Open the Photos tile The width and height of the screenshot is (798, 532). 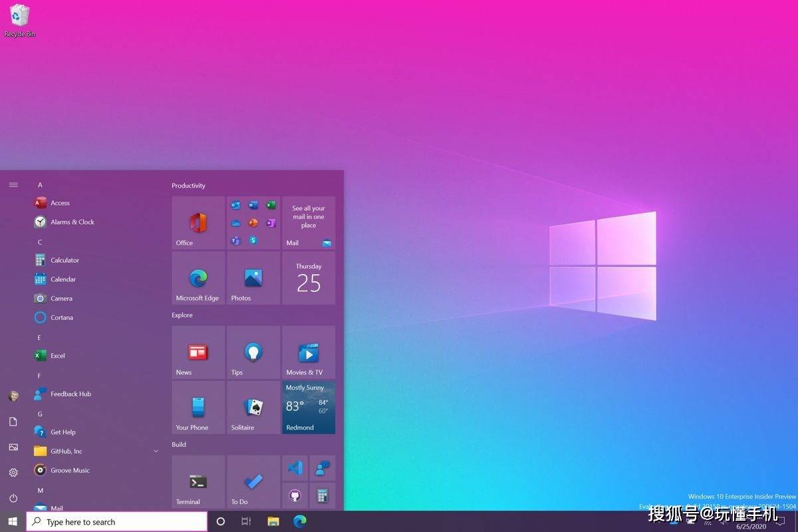[253, 278]
